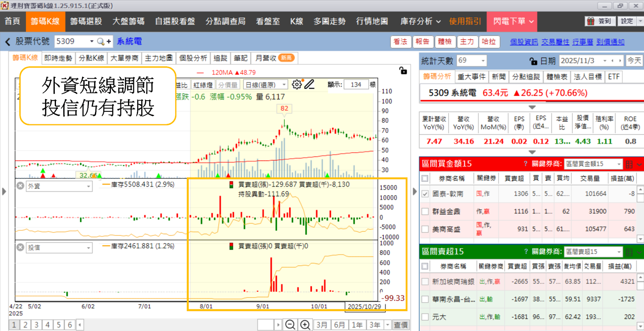Remove the 投信 indicator panel
This screenshot has width=644, height=331.
21,247
